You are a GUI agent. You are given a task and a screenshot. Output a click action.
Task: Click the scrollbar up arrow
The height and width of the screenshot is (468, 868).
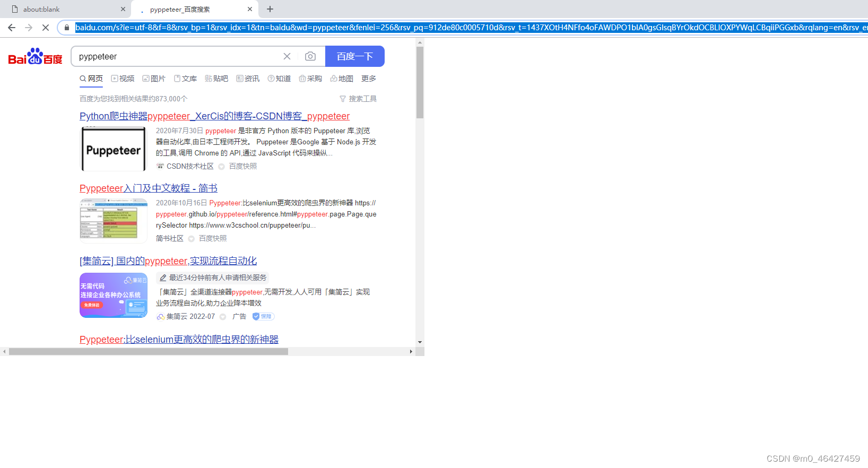tap(420, 42)
